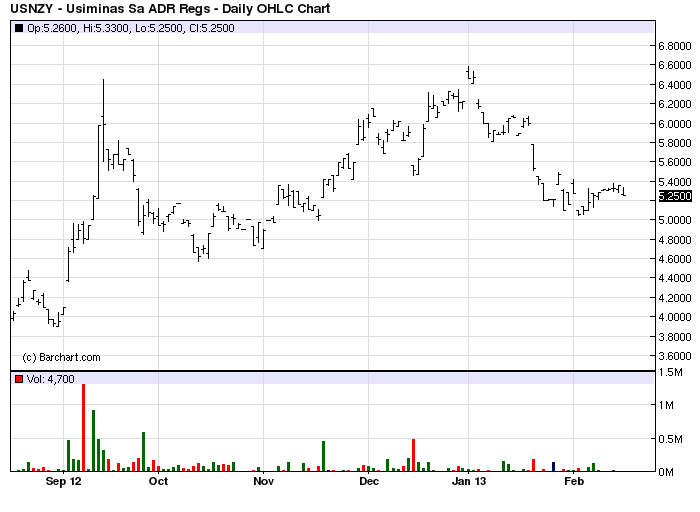This screenshot has height=512, width=700.
Task: Click the 6.4000 price axis label
Action: coord(675,85)
